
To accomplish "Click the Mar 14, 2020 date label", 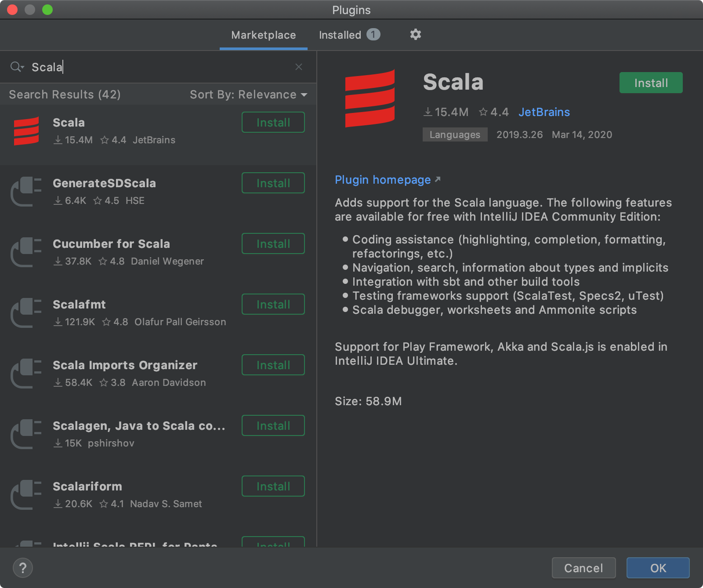I will [x=582, y=134].
